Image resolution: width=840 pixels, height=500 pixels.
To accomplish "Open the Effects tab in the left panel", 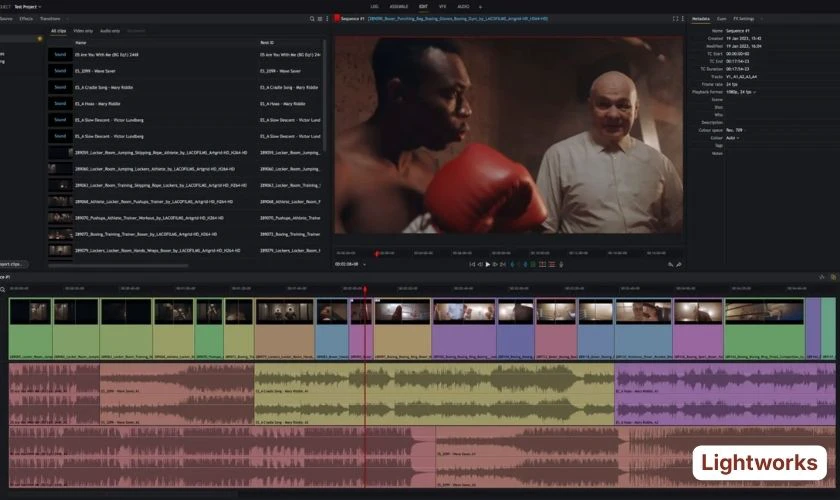I will click(26, 19).
